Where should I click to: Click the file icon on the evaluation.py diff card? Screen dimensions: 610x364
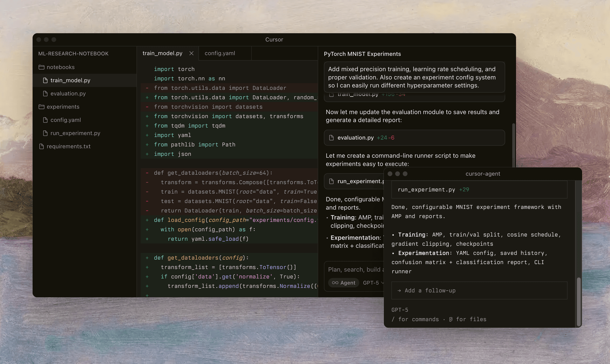click(331, 138)
